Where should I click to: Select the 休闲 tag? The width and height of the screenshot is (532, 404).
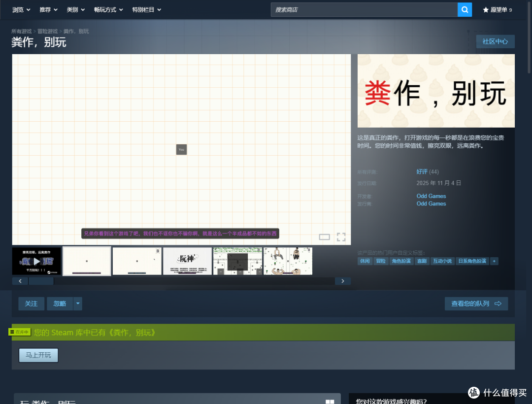point(365,261)
